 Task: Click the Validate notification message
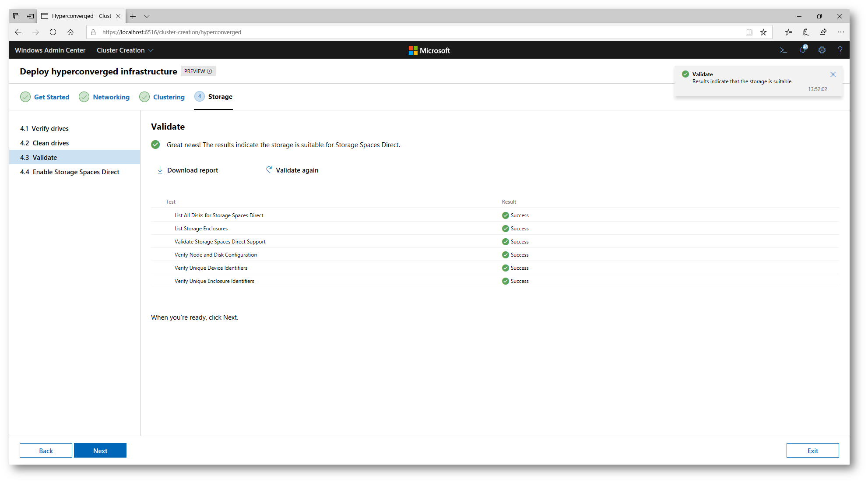742,81
